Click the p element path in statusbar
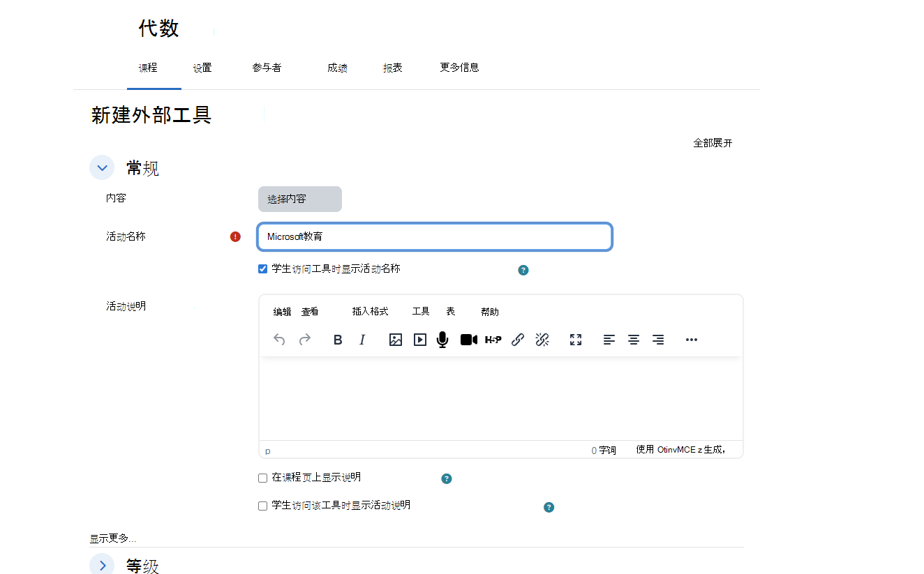Screen dimensions: 924x574 tap(268, 451)
